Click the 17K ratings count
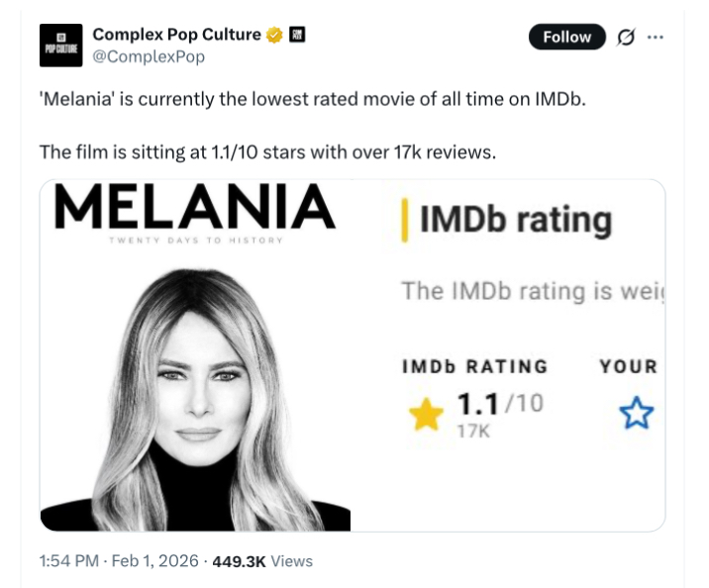This screenshot has width=709, height=588. click(474, 429)
